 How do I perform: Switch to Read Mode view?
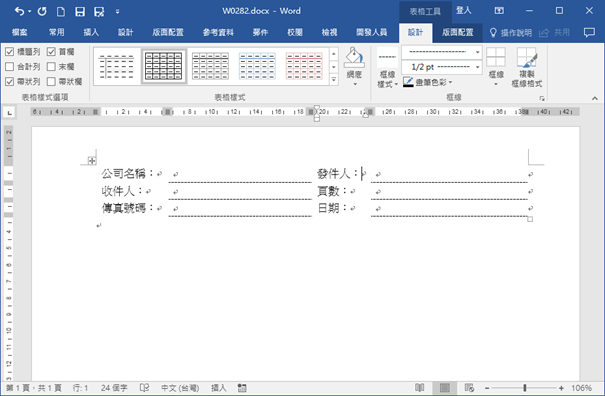pyautogui.click(x=419, y=388)
